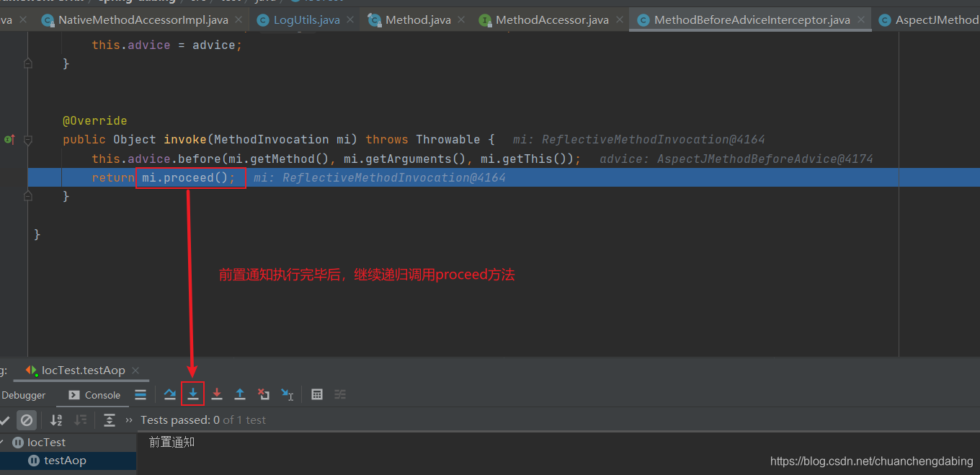This screenshot has width=980, height=475.
Task: Click the Run to Cursor icon
Action: pyautogui.click(x=287, y=394)
